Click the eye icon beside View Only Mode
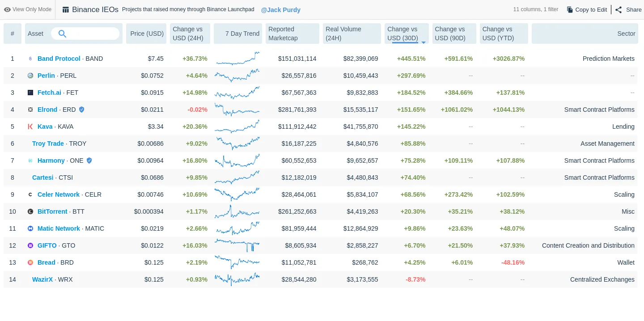644x321 pixels. click(8, 9)
